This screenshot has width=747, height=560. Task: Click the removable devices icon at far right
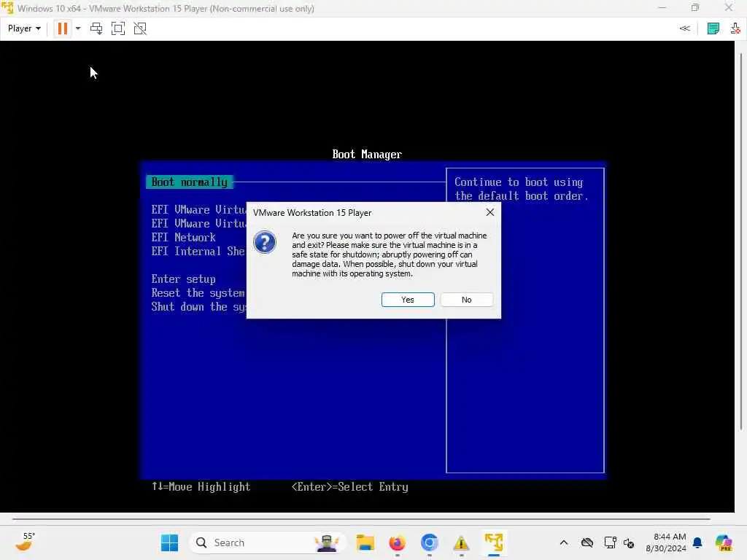click(735, 28)
